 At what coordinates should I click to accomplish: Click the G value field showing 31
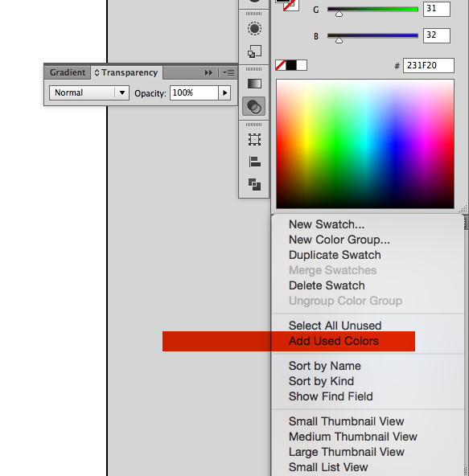point(437,9)
